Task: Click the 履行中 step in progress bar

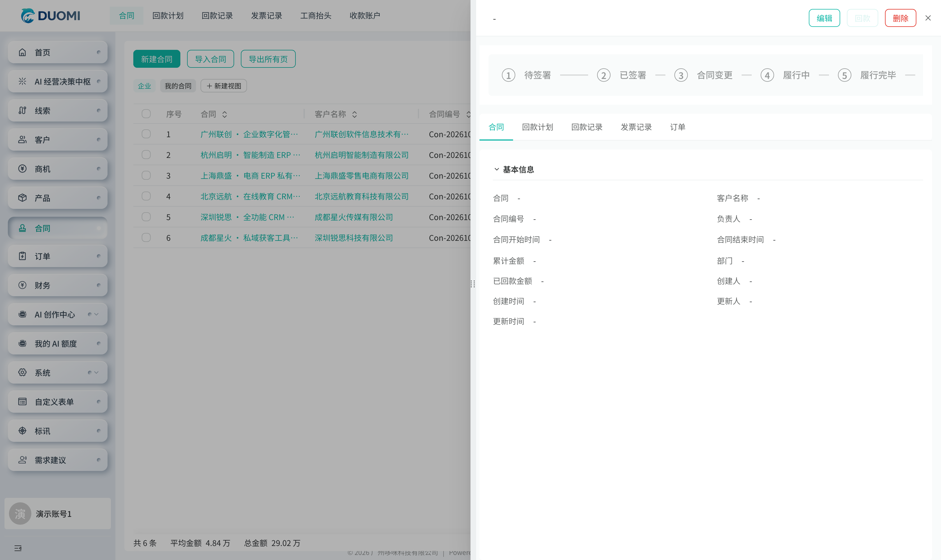Action: [x=785, y=75]
